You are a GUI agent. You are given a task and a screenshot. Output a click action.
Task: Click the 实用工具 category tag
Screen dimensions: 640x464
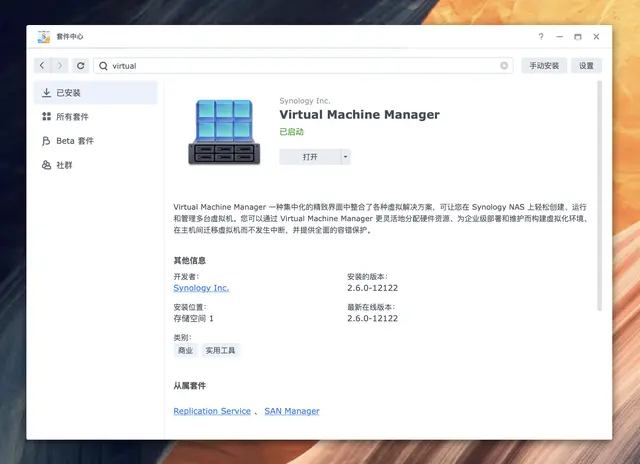click(220, 350)
